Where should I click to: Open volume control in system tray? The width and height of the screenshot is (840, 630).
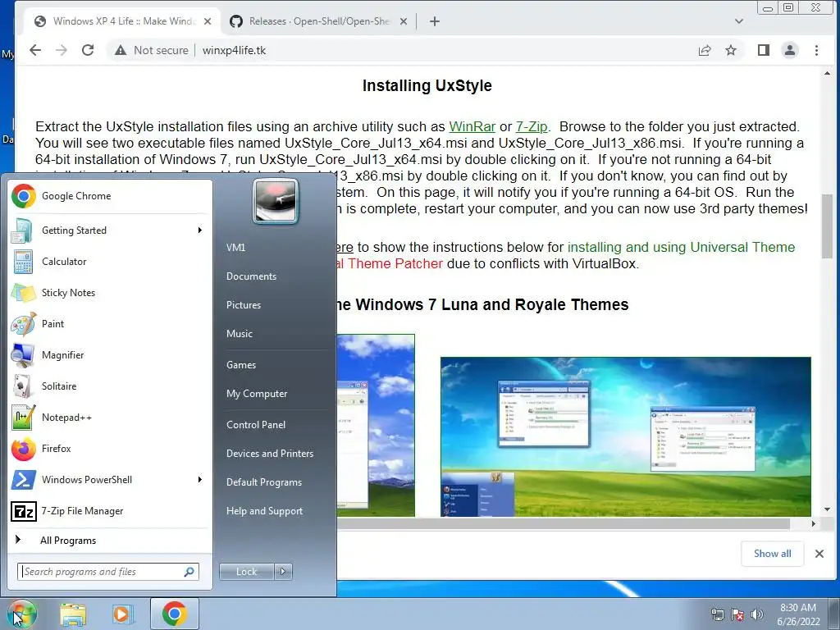(757, 614)
